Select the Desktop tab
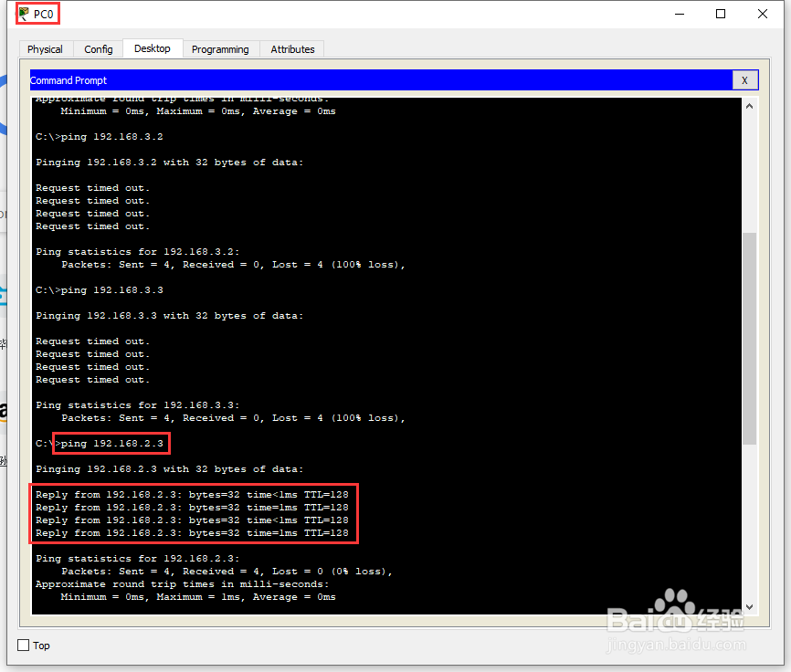This screenshot has width=791, height=672. (153, 48)
